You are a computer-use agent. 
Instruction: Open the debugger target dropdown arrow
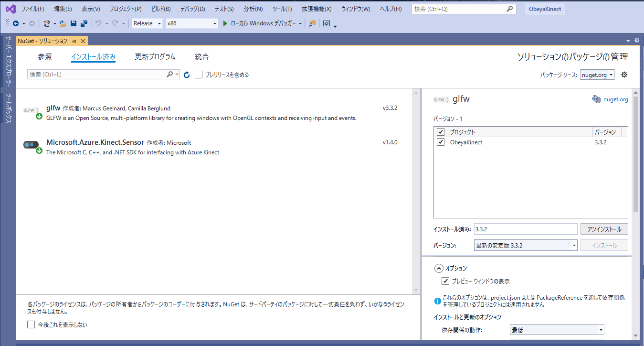pyautogui.click(x=300, y=23)
